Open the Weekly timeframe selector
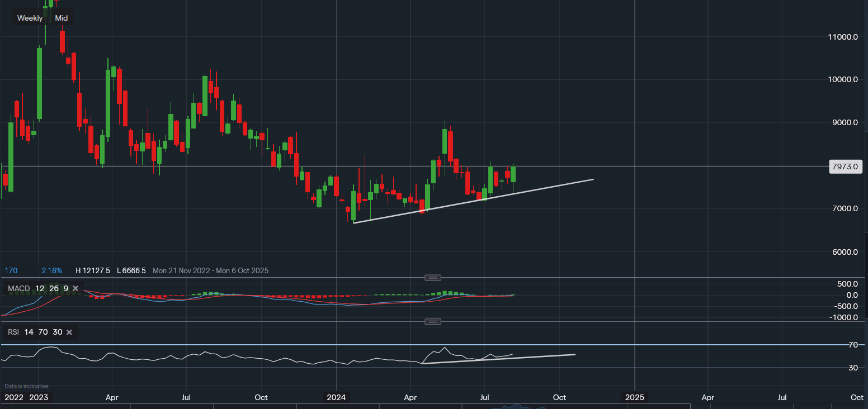The height and width of the screenshot is (409, 868). (30, 18)
